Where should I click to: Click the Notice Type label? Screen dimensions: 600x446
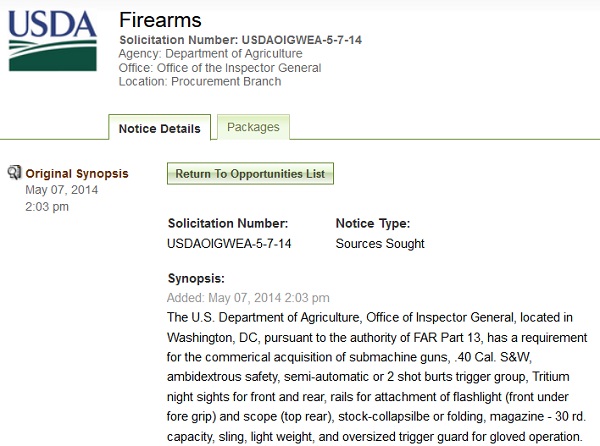(x=373, y=224)
